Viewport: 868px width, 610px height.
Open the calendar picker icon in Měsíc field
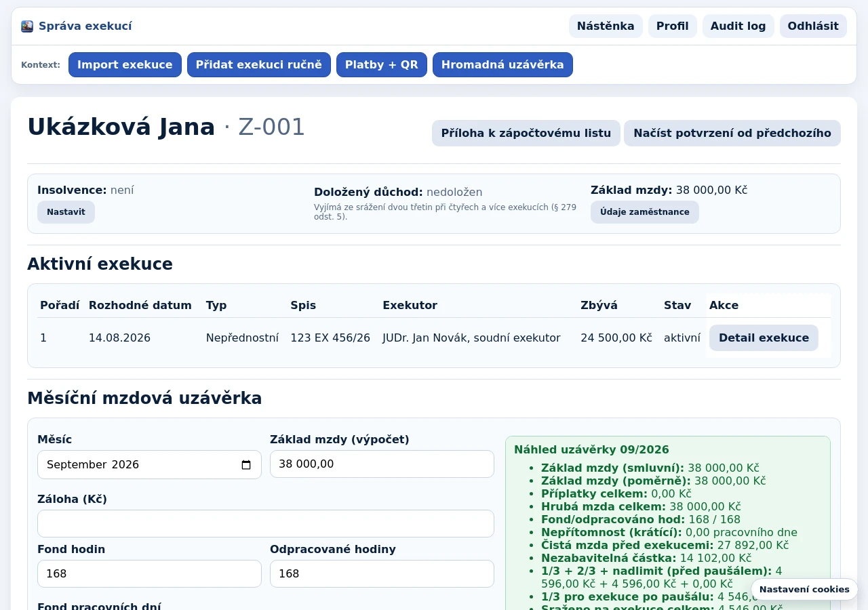[246, 465]
